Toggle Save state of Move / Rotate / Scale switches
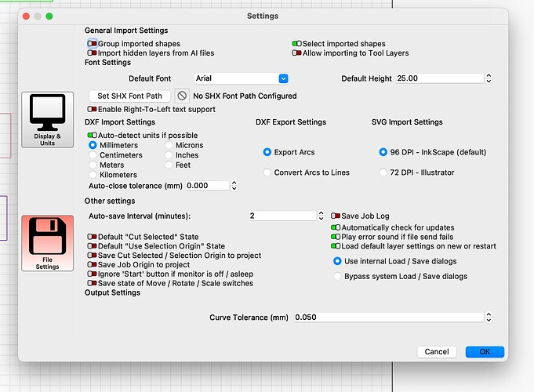This screenshot has width=534, height=392. point(92,283)
